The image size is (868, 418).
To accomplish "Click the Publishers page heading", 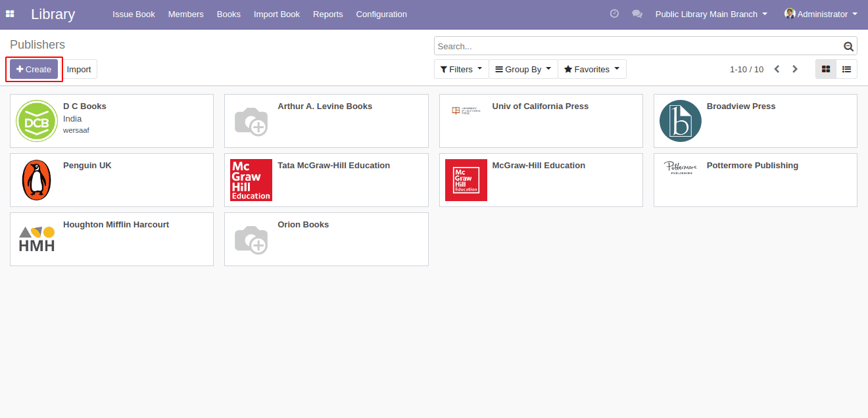I will pos(37,45).
